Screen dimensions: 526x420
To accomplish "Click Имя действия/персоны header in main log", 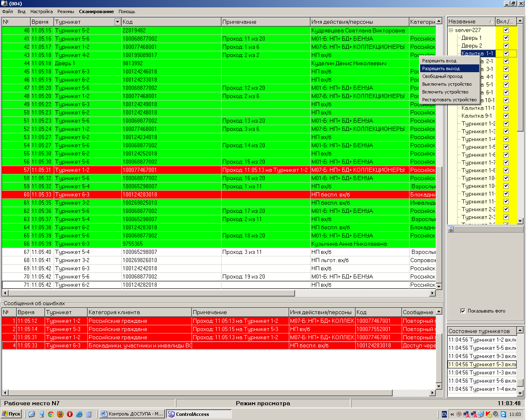I will 359,22.
